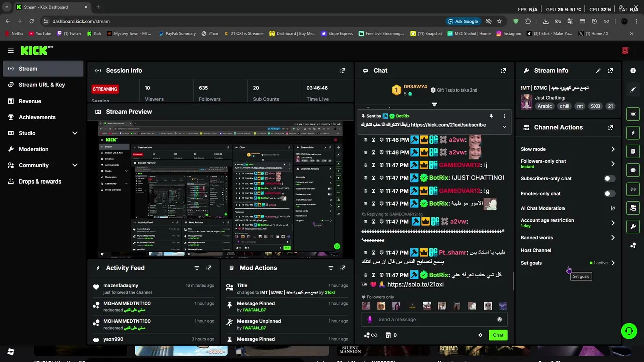Edit stream info with pencil icon
The height and width of the screenshot is (362, 644).
598,71
